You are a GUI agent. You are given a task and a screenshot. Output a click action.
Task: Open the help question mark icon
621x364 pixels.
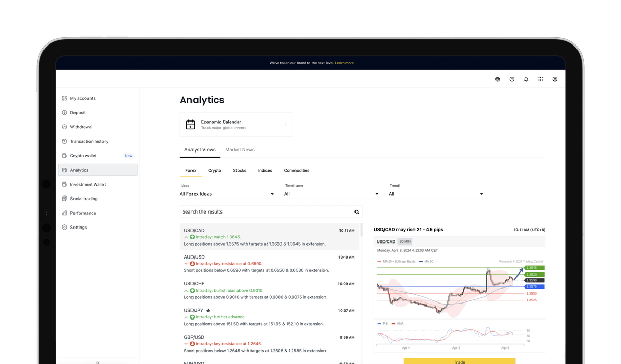[512, 79]
